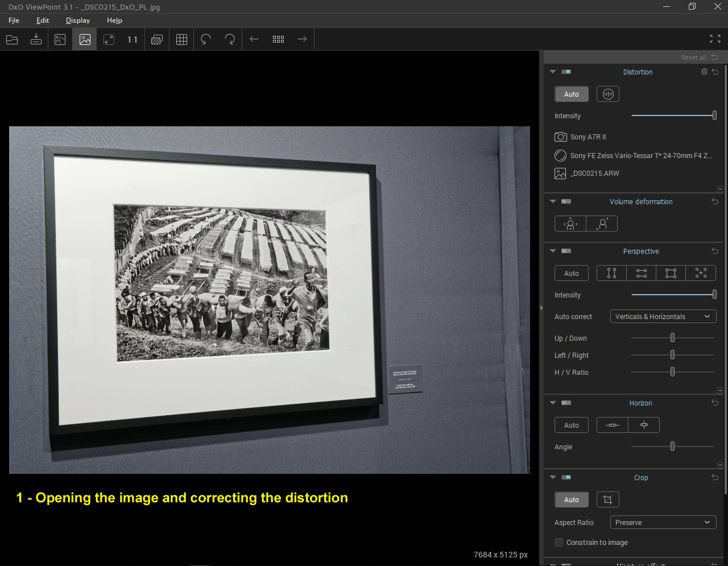Go to the next image

click(302, 39)
